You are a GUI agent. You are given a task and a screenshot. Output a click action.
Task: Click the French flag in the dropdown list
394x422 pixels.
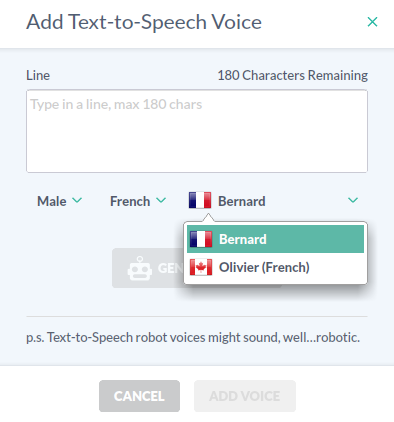tap(201, 239)
